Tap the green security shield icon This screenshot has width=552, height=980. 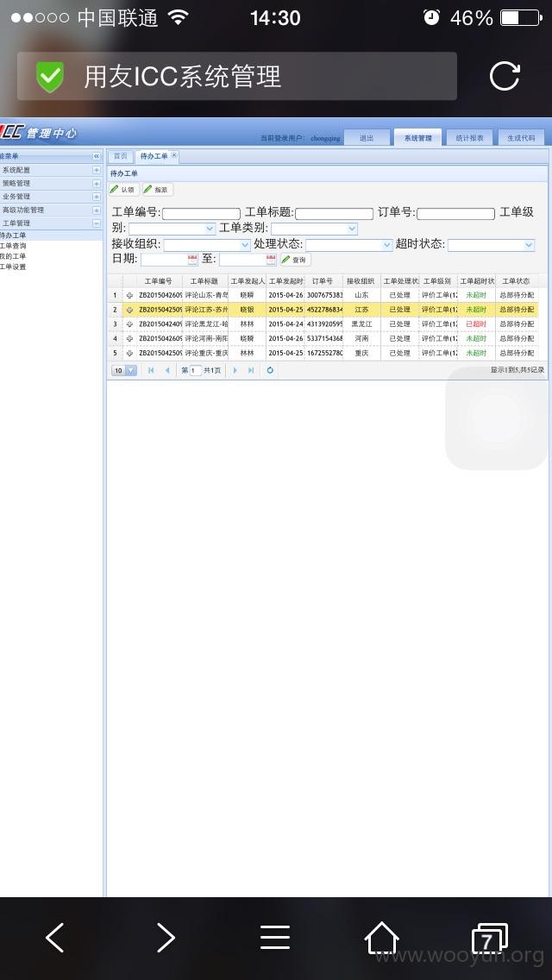(x=50, y=76)
